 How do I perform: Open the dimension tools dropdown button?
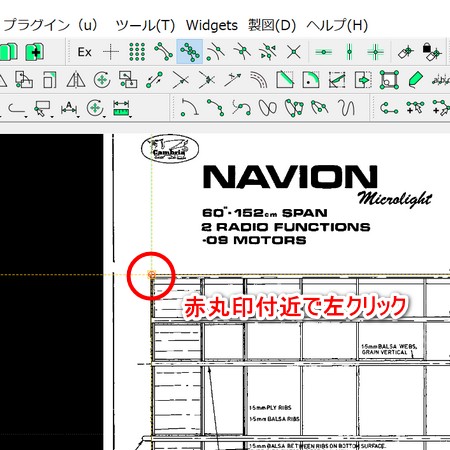pos(69,109)
